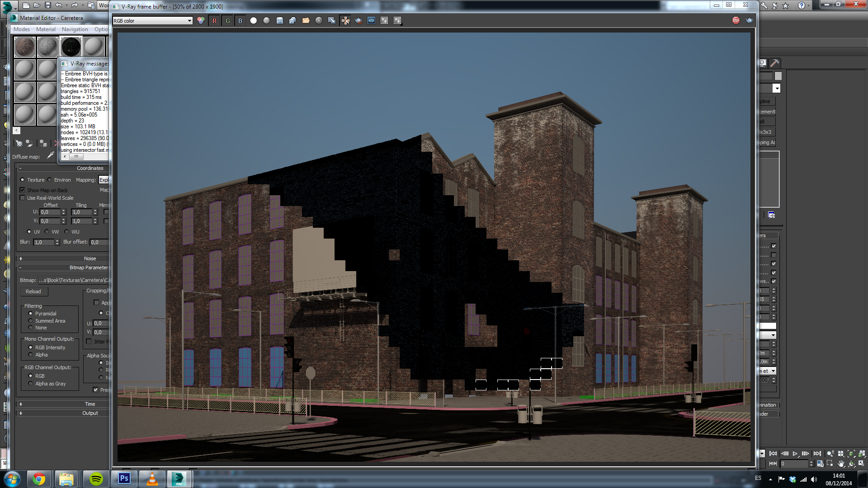Open Photoshop from the taskbar
Screen dimensions: 868x488
[x=124, y=479]
